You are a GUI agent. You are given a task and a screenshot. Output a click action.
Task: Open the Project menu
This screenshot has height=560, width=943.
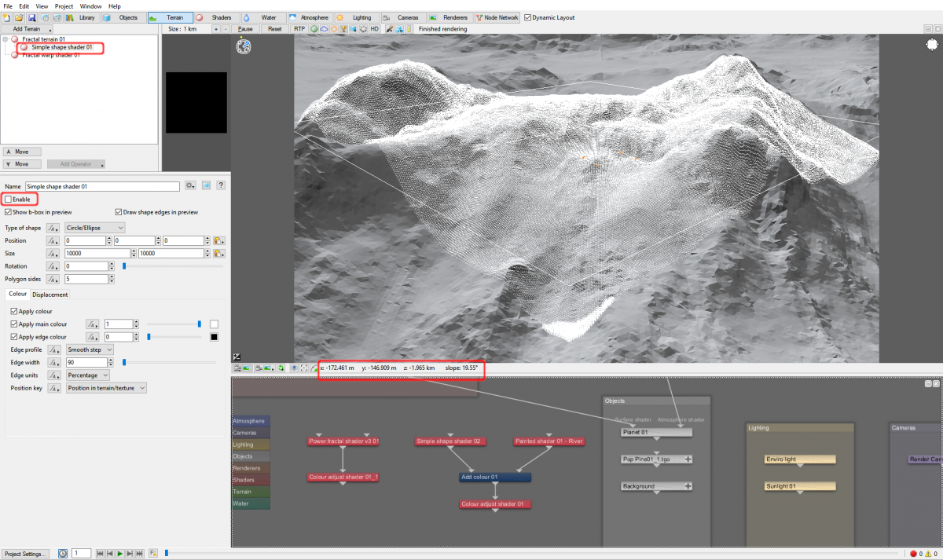pos(64,5)
